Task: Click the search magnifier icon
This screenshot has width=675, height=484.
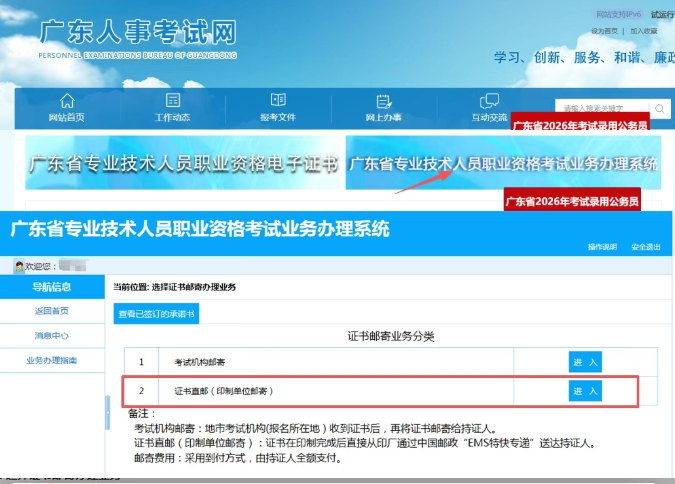Action: click(x=658, y=108)
